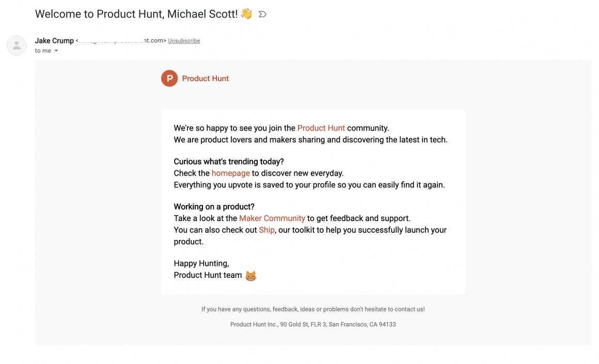Click the sender's email address
Viewport: 599px width, 364px height.
(x=121, y=41)
